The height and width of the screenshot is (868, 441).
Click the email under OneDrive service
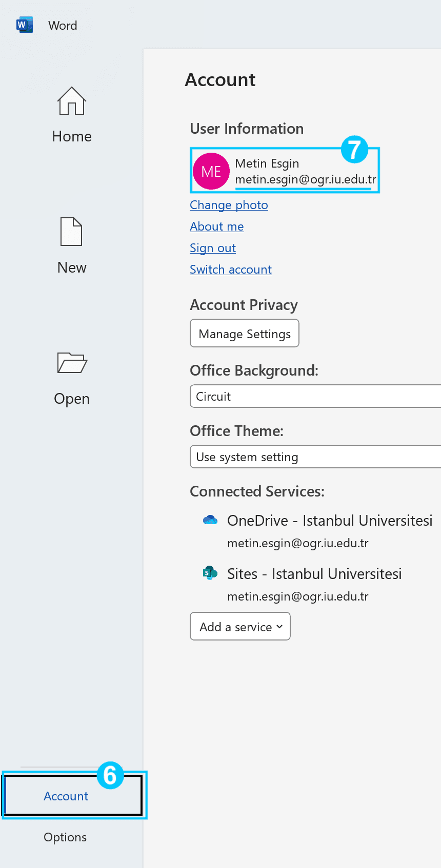coord(298,543)
